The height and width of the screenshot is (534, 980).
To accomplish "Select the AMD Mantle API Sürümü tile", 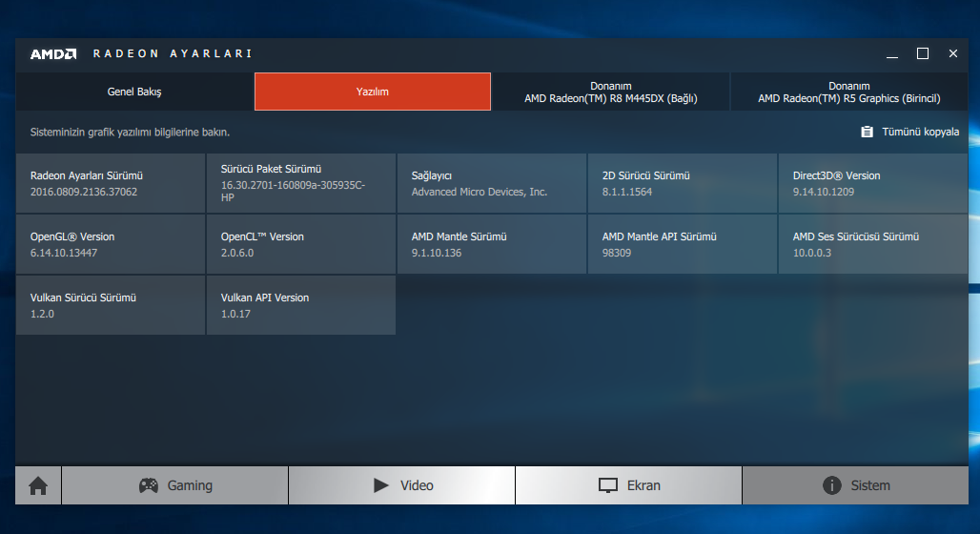I will pos(683,244).
